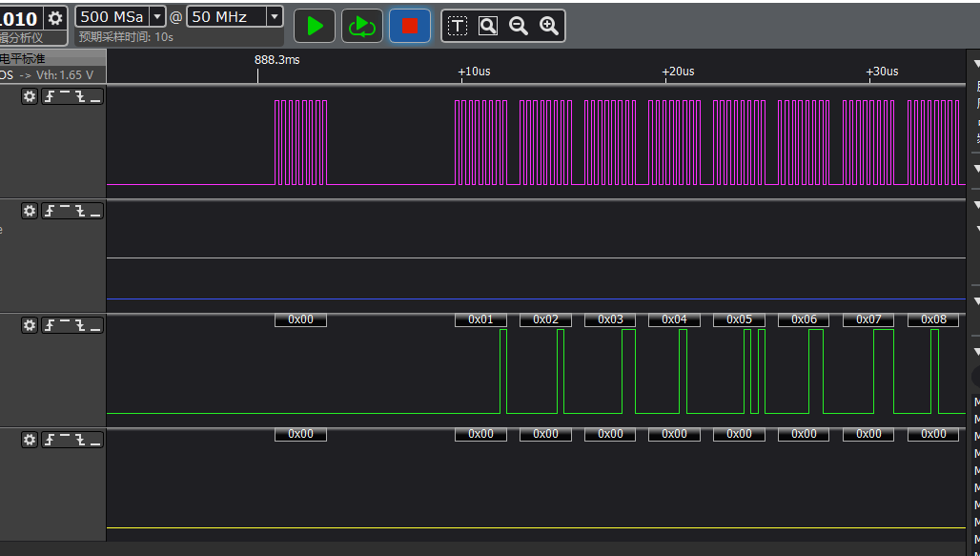Set high-level trigger on the fourth channel
The image size is (980, 556).
(x=65, y=440)
